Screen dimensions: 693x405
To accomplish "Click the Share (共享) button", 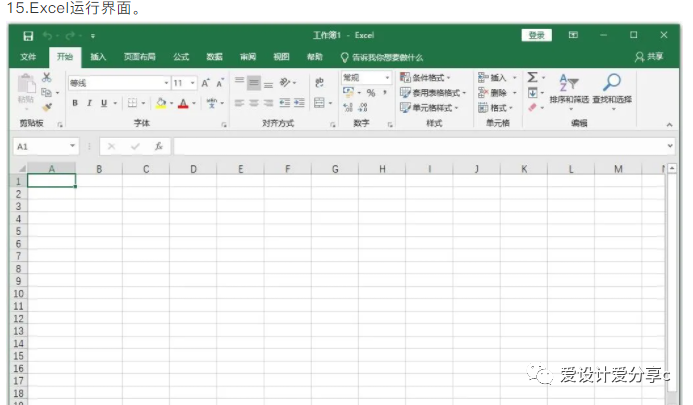I will [649, 57].
